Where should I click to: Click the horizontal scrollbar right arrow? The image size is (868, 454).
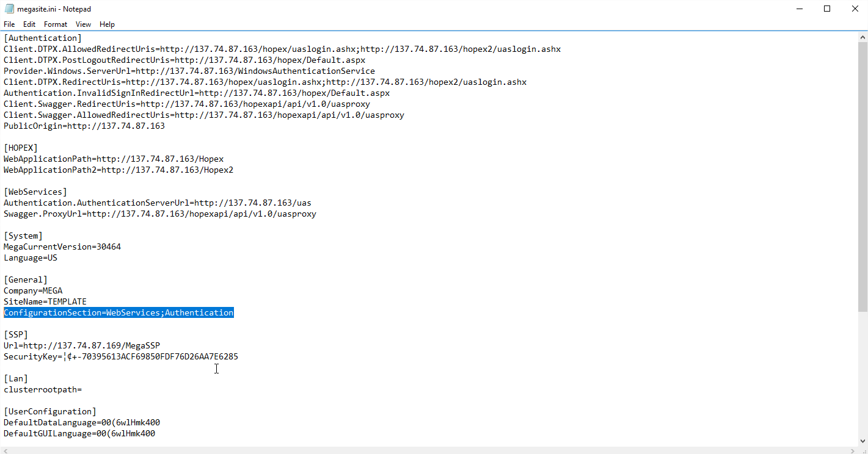pos(853,450)
